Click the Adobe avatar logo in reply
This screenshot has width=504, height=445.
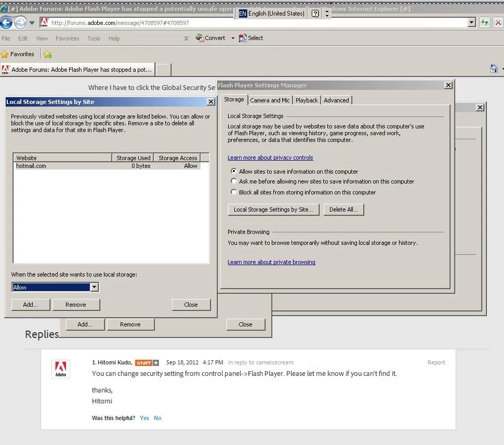(x=61, y=369)
